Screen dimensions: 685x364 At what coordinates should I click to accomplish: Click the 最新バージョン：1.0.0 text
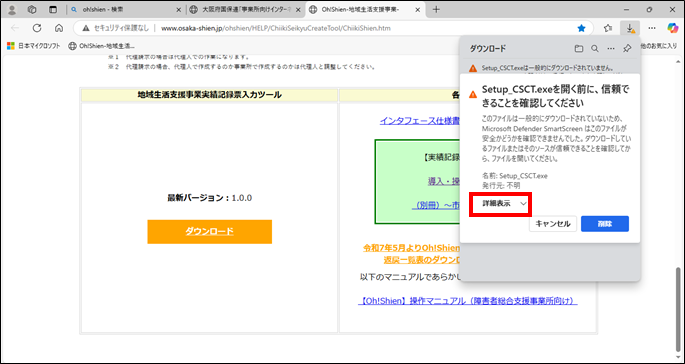(x=210, y=198)
